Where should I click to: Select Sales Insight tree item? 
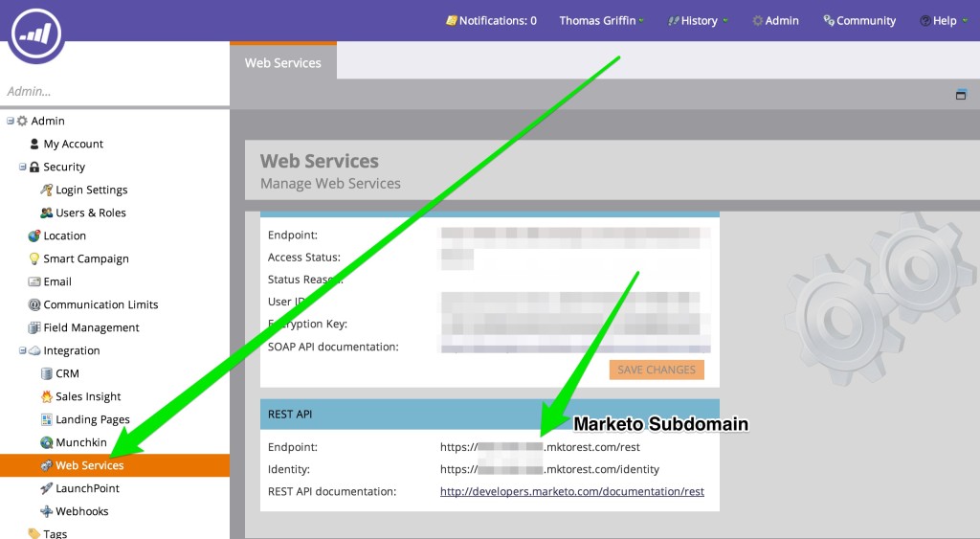(x=88, y=396)
